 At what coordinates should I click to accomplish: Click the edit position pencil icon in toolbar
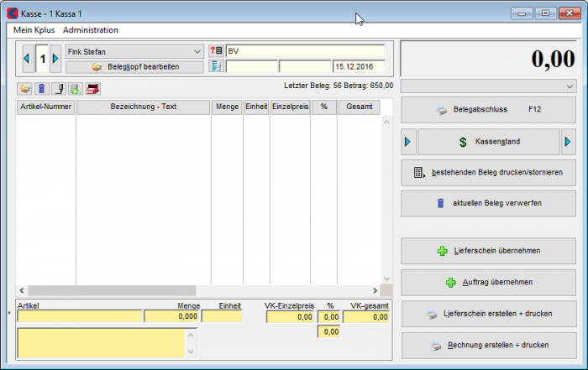24,89
